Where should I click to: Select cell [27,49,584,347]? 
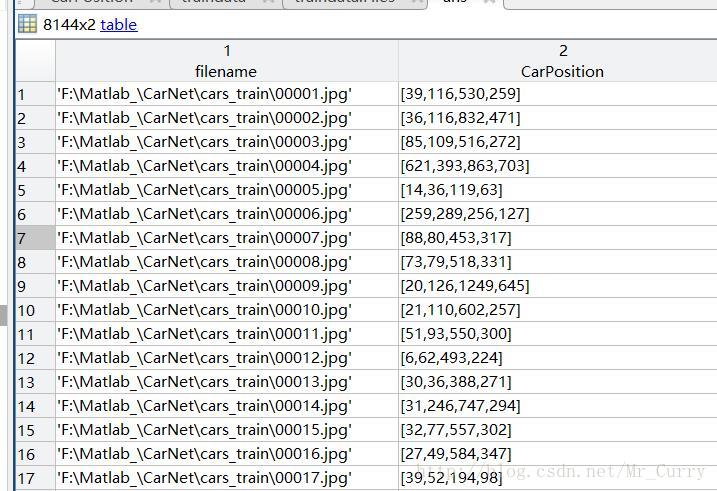coord(558,454)
